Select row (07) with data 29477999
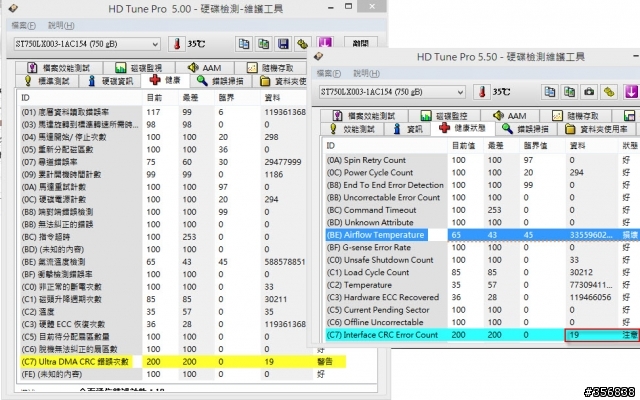Viewport: 640px width, 400px height. click(x=162, y=162)
